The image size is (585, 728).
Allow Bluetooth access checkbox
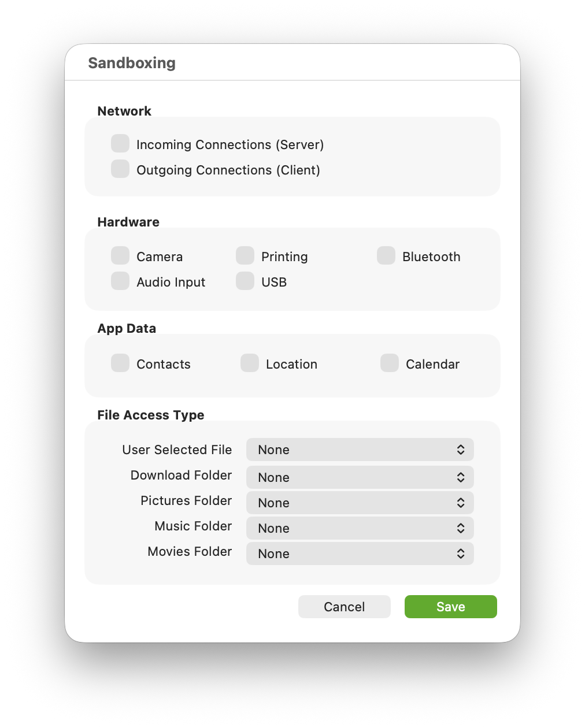[x=386, y=255]
